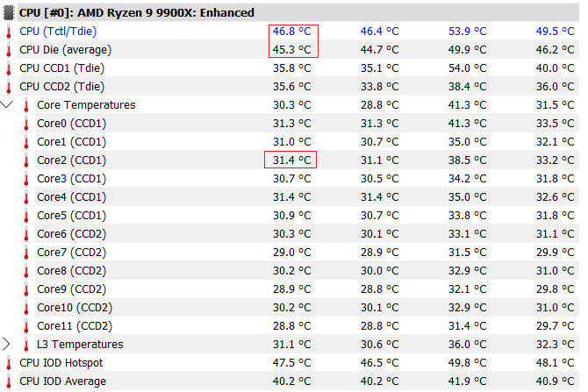Click thermometer icon beside Core10 (CCD2)
The height and width of the screenshot is (392, 588).
26,307
